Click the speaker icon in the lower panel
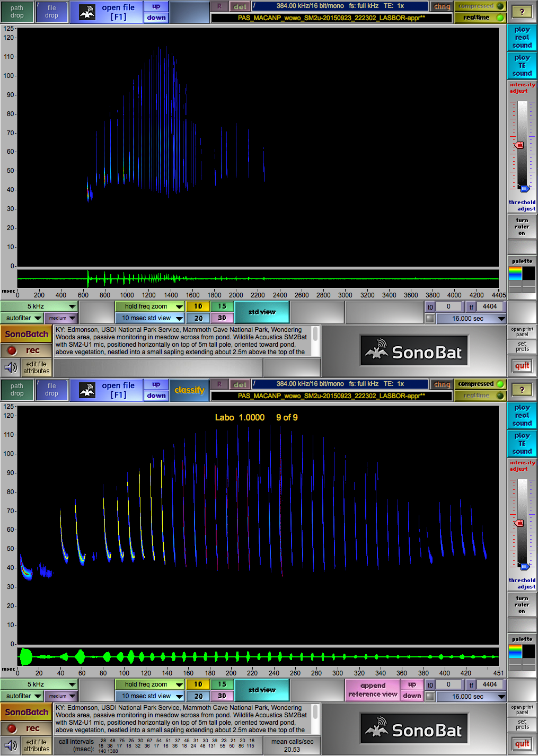This screenshot has width=538, height=756. 11,745
